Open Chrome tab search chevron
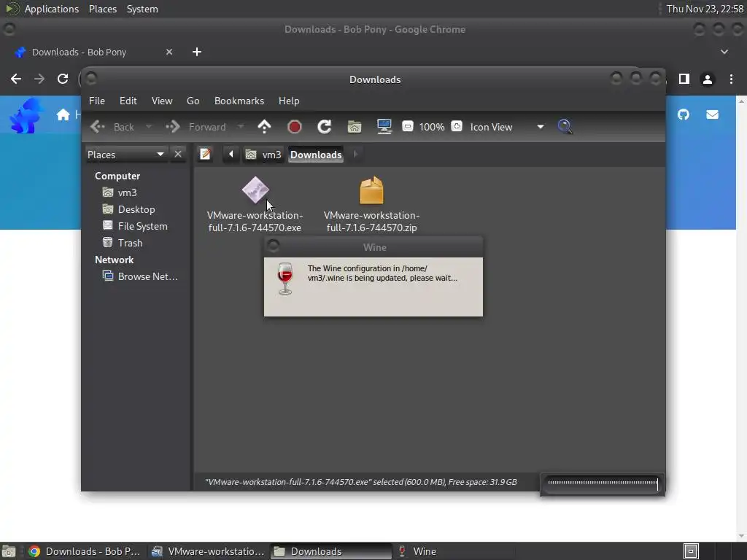 724,52
